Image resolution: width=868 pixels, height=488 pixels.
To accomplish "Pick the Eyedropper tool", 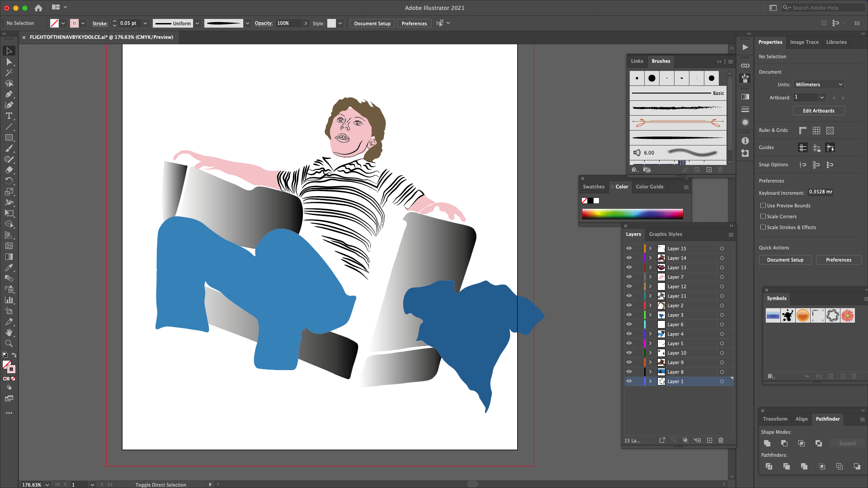I will pos(9,268).
